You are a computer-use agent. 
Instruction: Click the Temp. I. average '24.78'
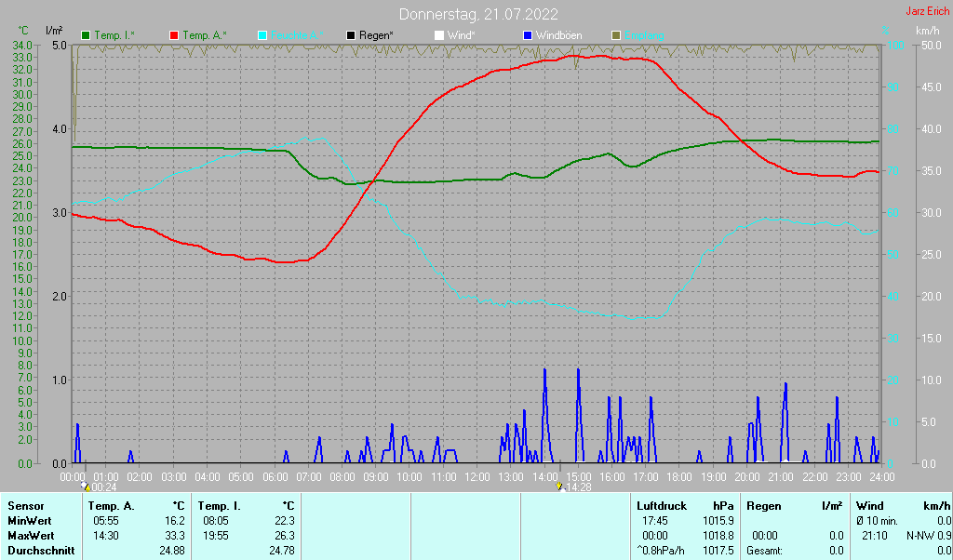point(282,551)
